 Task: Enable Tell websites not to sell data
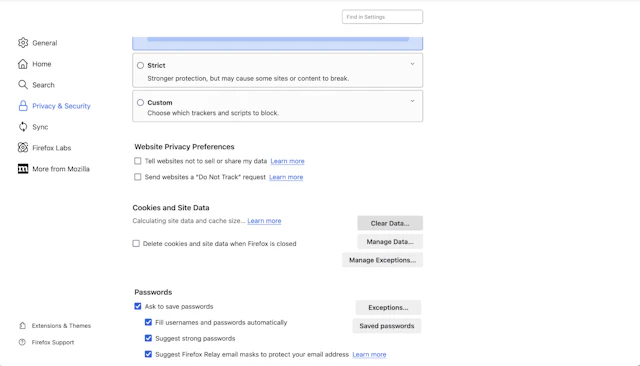[x=138, y=161]
